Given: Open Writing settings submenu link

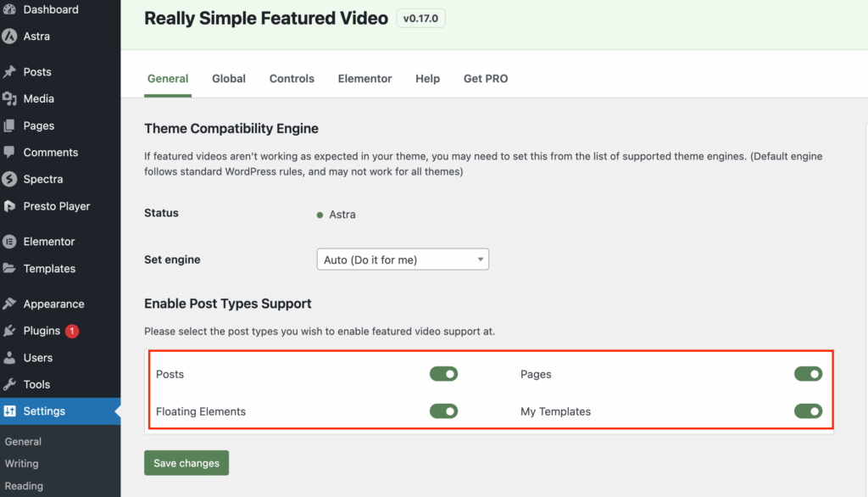Looking at the screenshot, I should [x=21, y=463].
